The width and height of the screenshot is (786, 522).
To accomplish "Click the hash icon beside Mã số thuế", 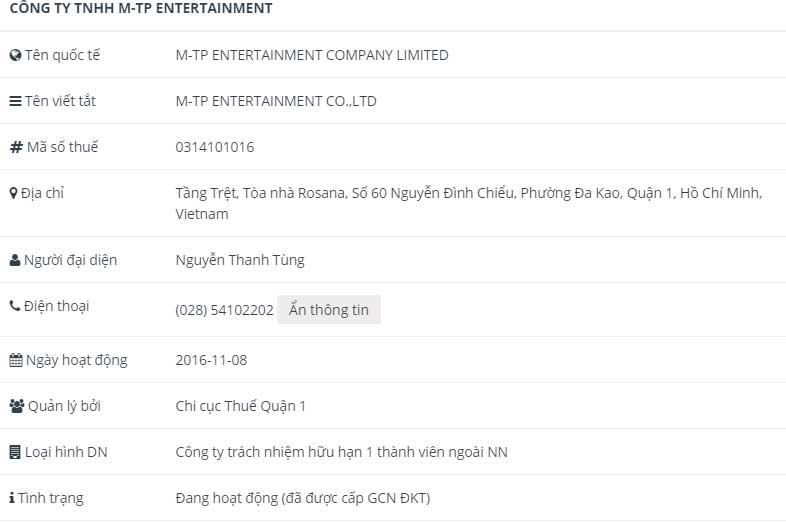I will [x=15, y=148].
